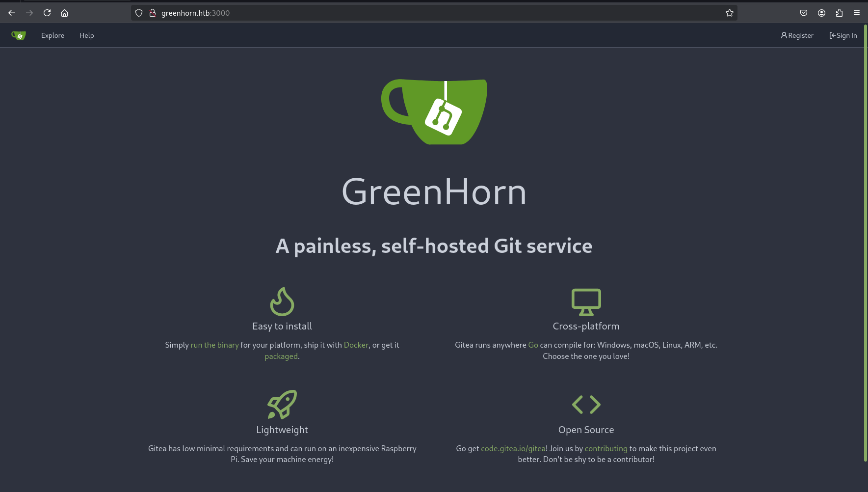Viewport: 868px width, 492px height.
Task: Click the Sign In link
Action: 843,35
